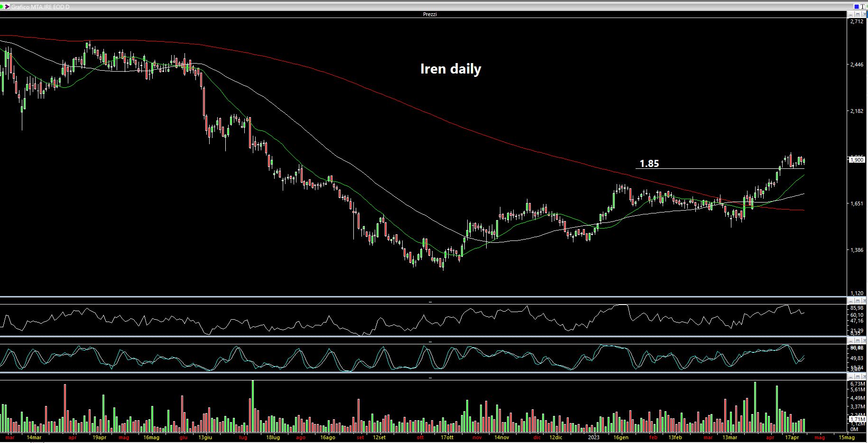Image resolution: width=868 pixels, height=443 pixels.
Task: Click the 49,83 stochastic axis value
Action: click(857, 359)
